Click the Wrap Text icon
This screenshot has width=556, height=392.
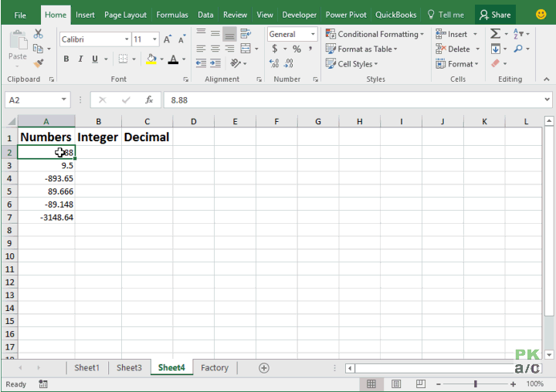[x=246, y=34]
